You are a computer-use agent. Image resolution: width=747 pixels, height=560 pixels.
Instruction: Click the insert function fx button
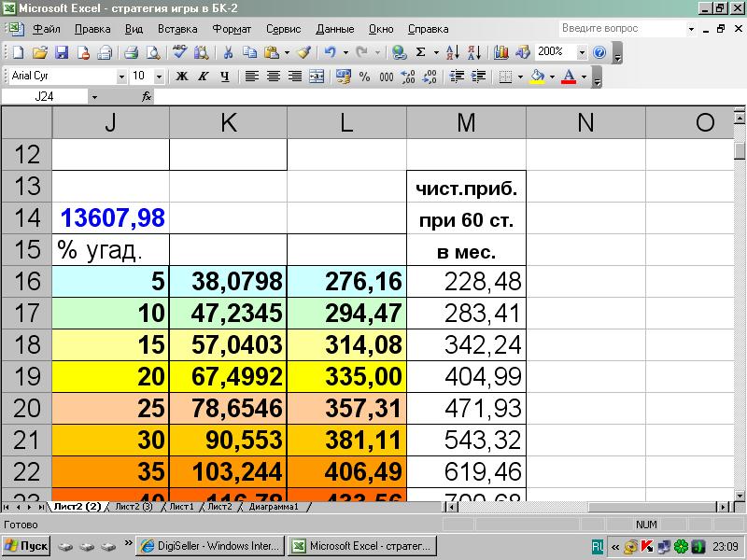pyautogui.click(x=147, y=97)
